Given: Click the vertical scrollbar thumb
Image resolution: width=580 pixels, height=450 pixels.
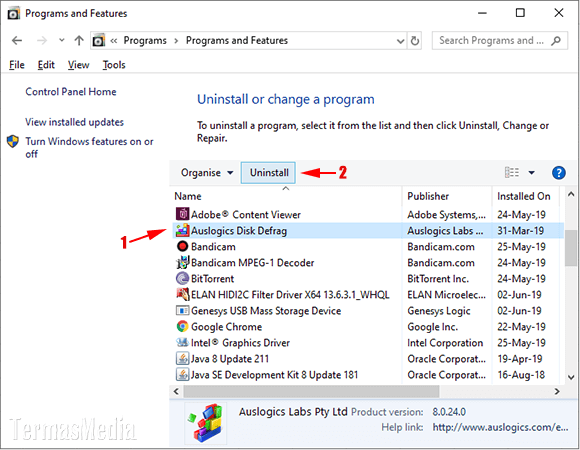Looking at the screenshot, I should pyautogui.click(x=571, y=247).
